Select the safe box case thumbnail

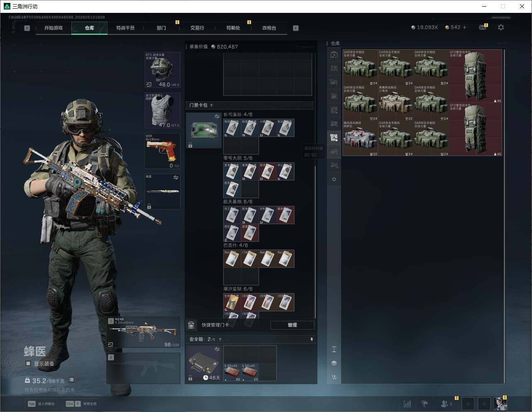click(x=203, y=363)
